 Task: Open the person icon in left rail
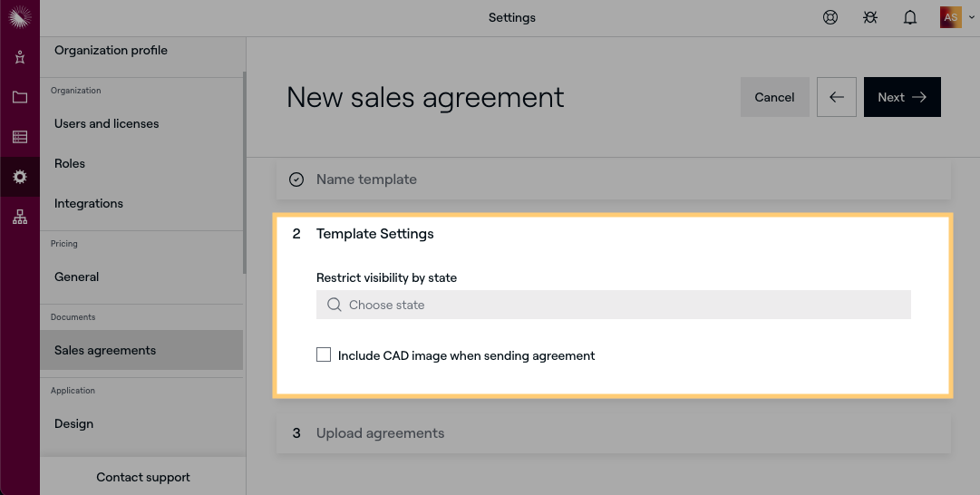coord(19,57)
